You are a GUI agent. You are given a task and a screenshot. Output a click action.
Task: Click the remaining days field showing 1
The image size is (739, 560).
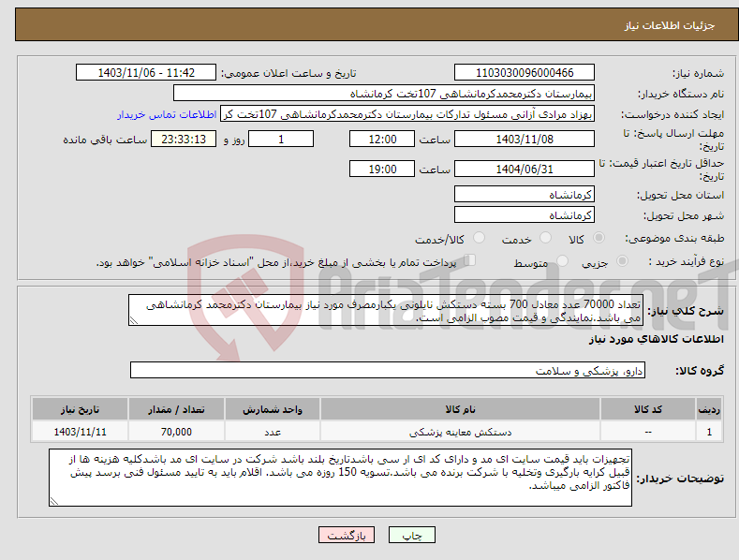(x=281, y=139)
